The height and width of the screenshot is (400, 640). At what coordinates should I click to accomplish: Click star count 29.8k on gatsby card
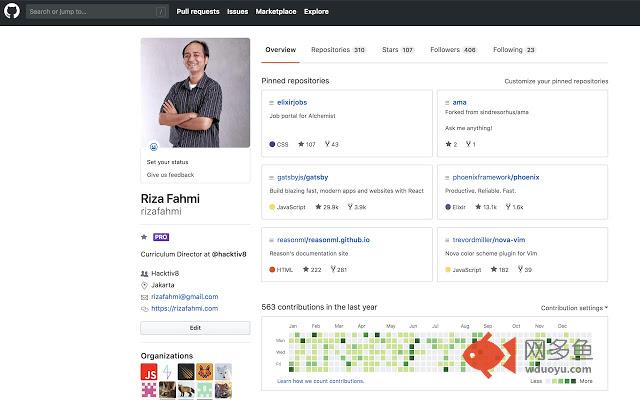tap(327, 207)
